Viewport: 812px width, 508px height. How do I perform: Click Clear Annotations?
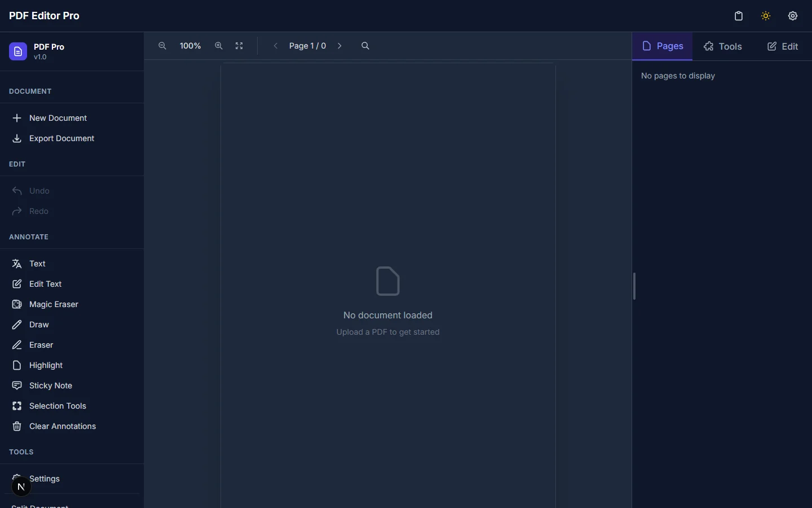[x=72, y=426]
